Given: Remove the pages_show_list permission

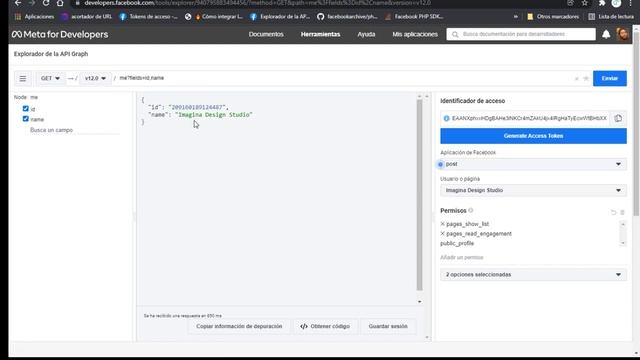Looking at the screenshot, I should click(442, 224).
